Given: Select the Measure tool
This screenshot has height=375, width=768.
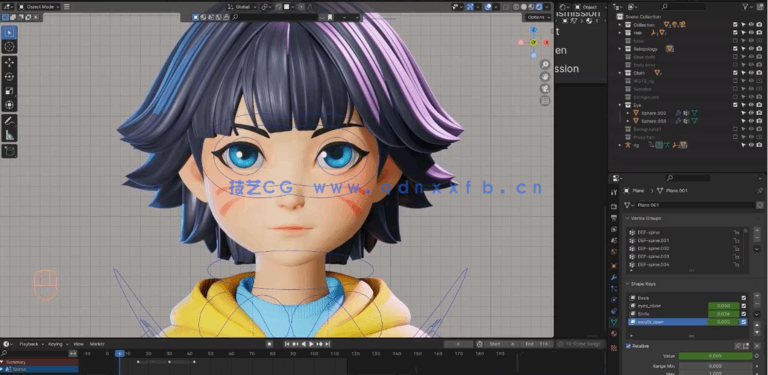Looking at the screenshot, I should coord(9,135).
